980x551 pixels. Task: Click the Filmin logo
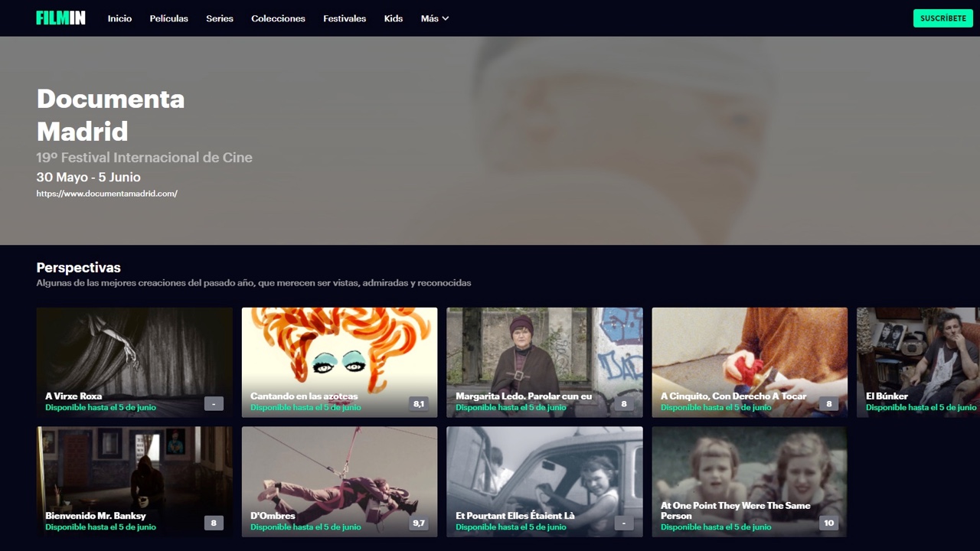click(x=60, y=18)
